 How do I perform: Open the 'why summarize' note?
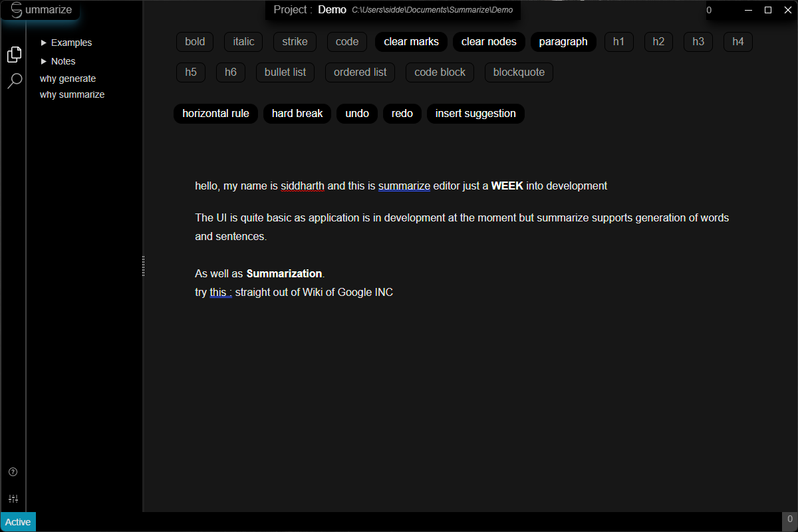72,94
